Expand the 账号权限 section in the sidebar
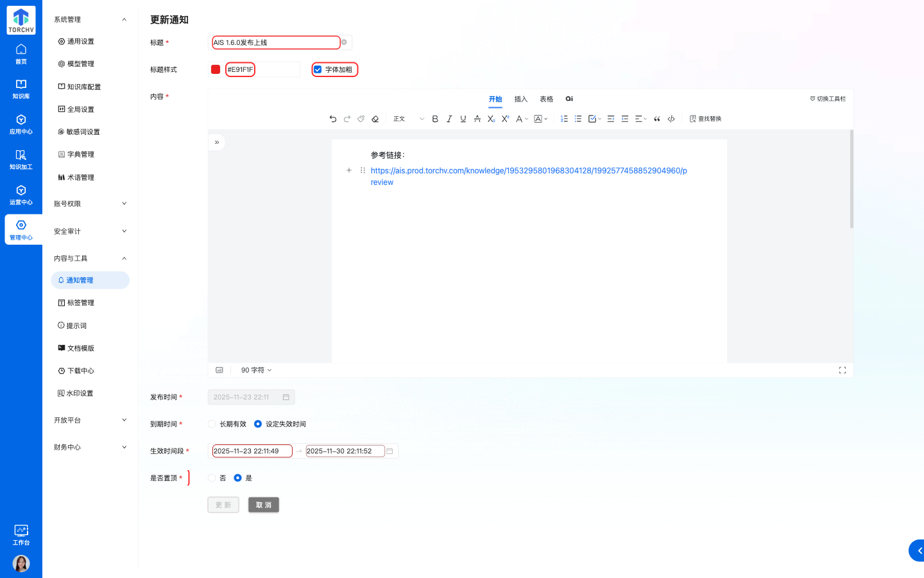Screen dimensions: 924x578 pyautogui.click(x=90, y=203)
